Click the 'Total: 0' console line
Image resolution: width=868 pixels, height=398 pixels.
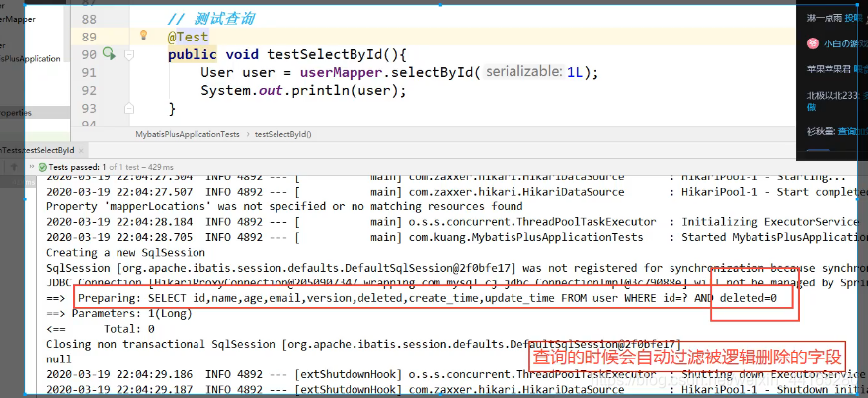click(x=100, y=329)
